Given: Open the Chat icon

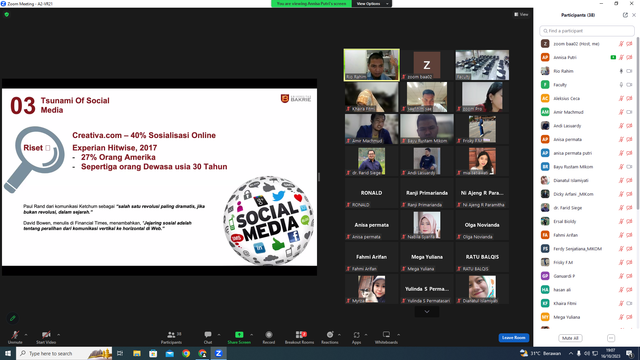Looking at the screenshot, I should point(208,335).
